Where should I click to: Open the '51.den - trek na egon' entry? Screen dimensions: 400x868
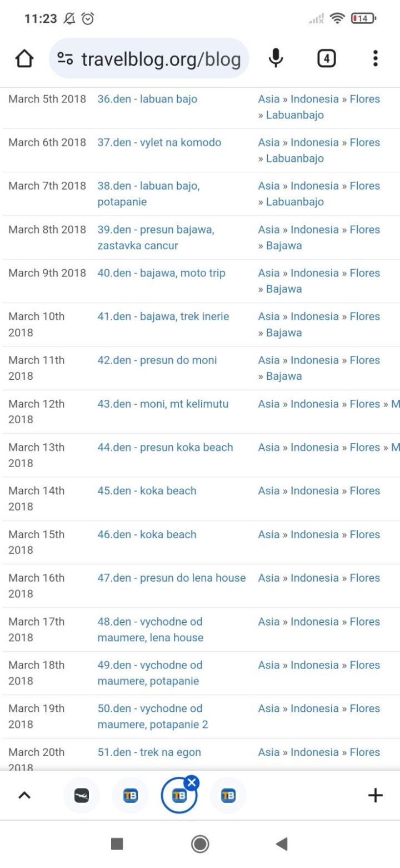[149, 752]
